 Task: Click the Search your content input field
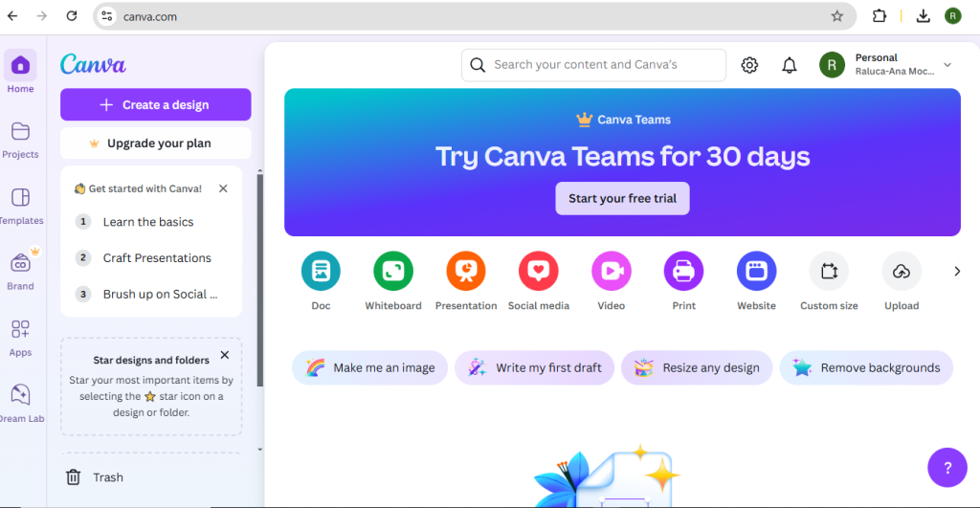tap(593, 65)
